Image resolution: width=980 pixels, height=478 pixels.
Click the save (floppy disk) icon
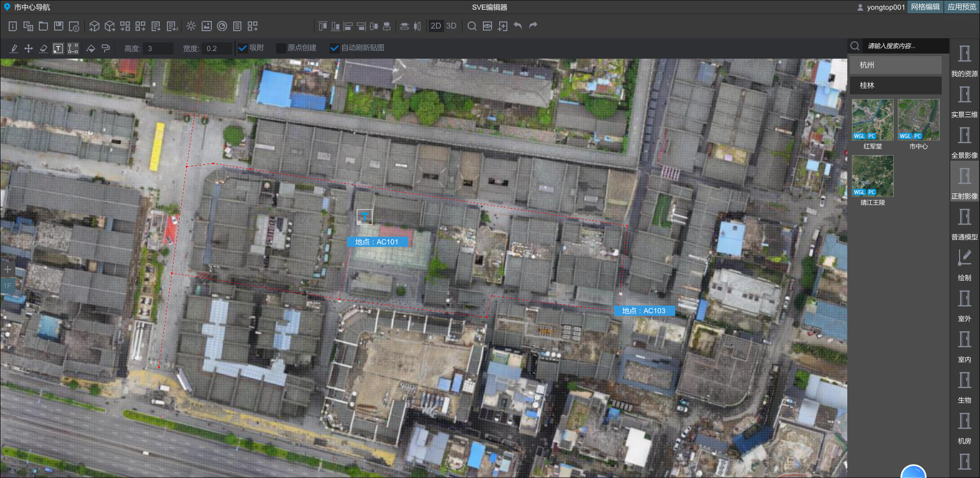point(59,26)
